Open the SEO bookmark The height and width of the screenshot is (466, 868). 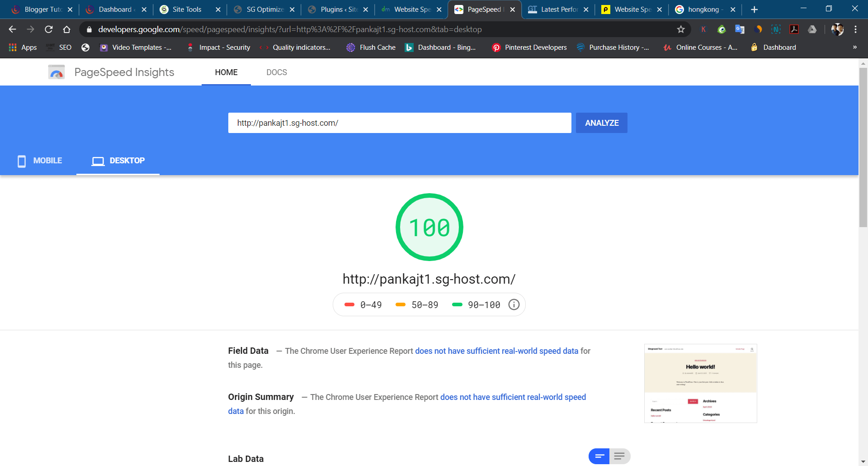click(x=59, y=48)
